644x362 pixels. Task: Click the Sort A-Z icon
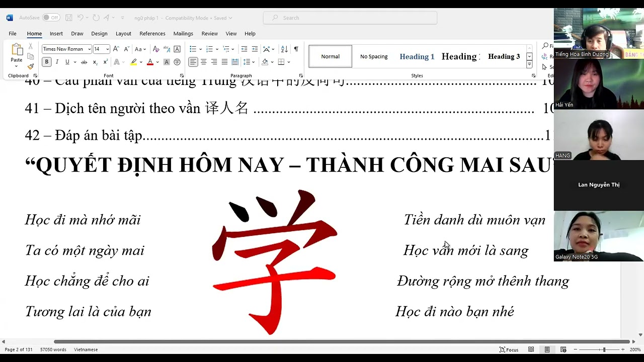click(284, 49)
